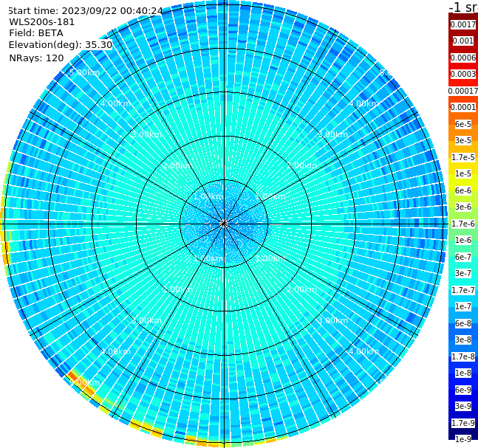Screen dimensions: 478x448
Task: Click the 1e-7 colorbar label
Action: [463, 306]
